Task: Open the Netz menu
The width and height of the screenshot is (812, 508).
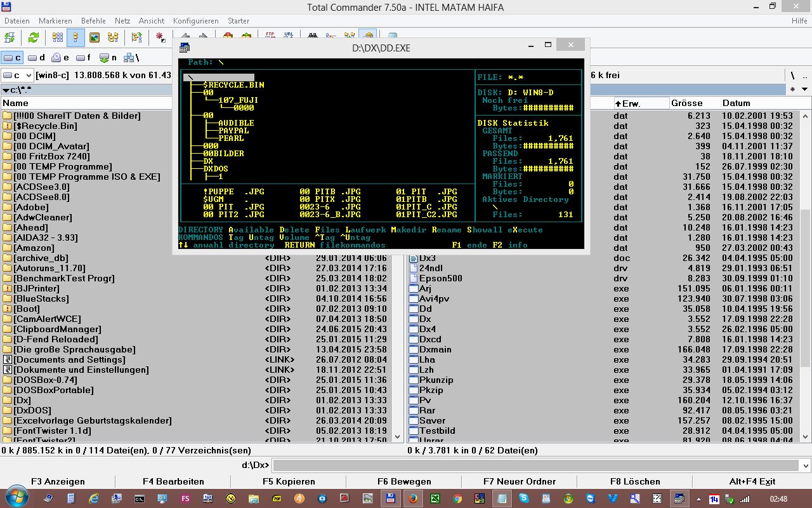Action: 122,21
